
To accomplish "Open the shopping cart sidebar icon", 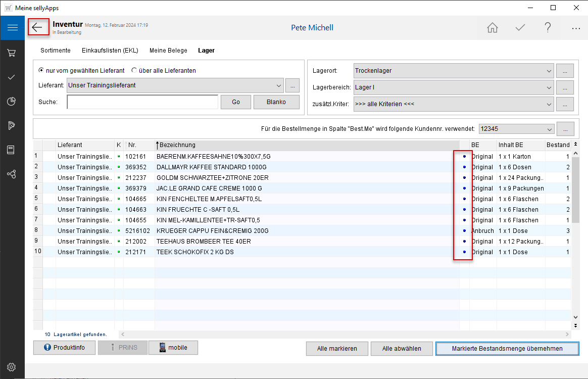I will (x=12, y=53).
